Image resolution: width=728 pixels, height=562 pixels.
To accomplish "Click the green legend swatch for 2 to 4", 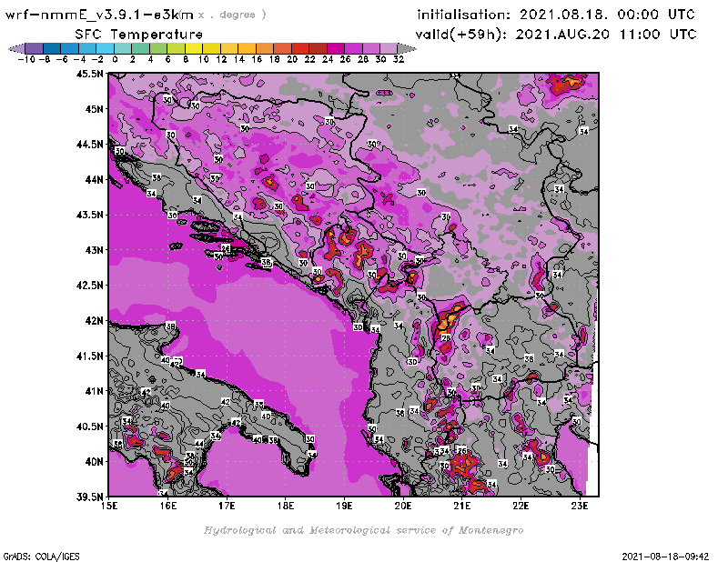I will pyautogui.click(x=141, y=48).
